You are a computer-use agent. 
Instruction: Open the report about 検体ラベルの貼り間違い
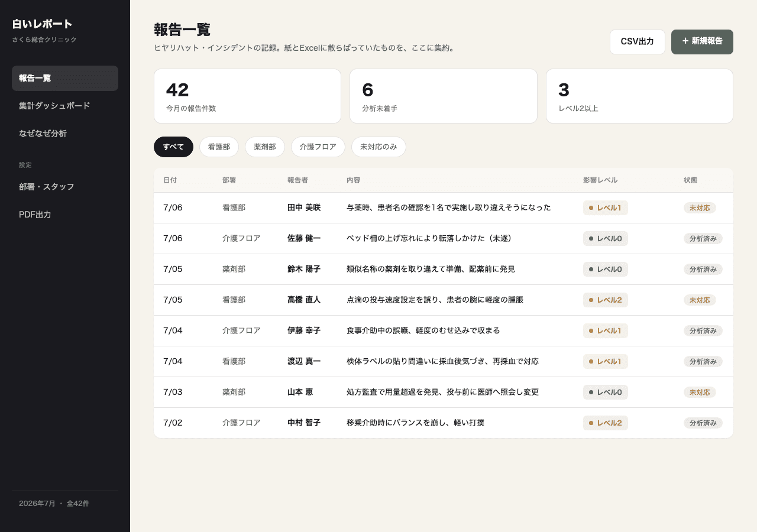442,361
